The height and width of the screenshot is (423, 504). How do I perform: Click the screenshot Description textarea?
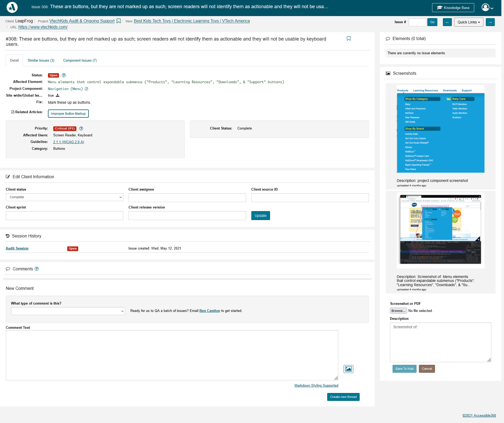coord(441,342)
